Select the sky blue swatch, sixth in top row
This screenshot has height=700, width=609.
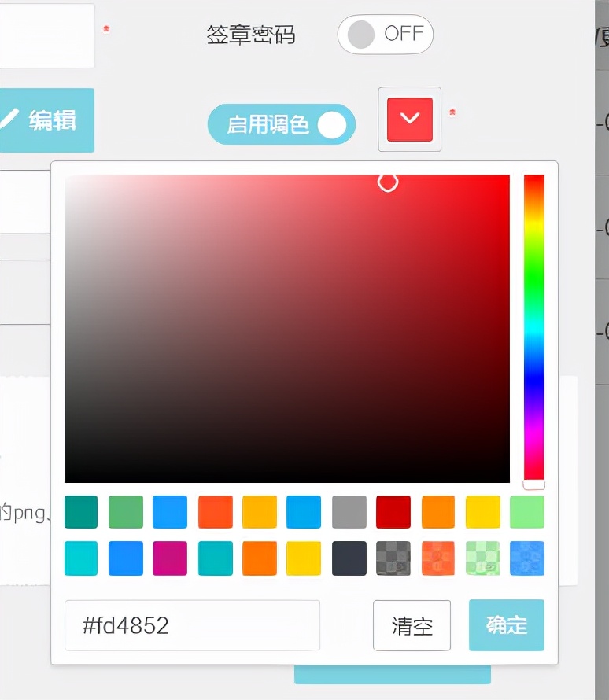tap(304, 511)
